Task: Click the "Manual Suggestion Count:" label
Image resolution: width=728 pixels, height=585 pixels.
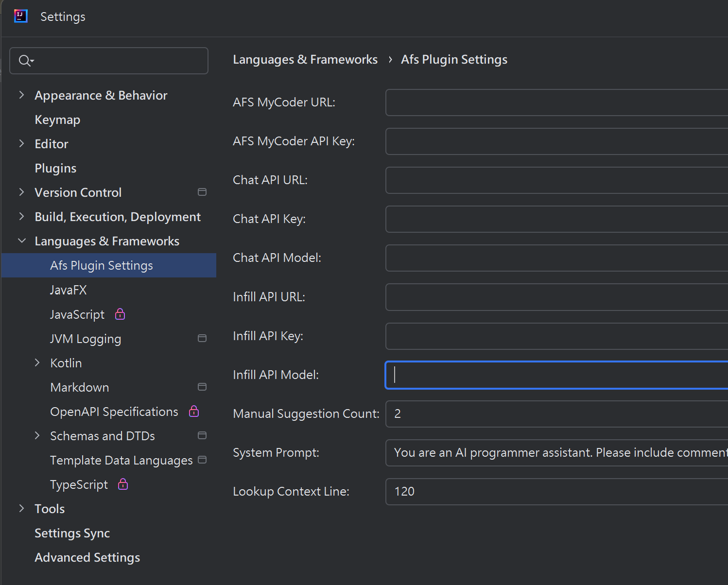Action: coord(306,414)
